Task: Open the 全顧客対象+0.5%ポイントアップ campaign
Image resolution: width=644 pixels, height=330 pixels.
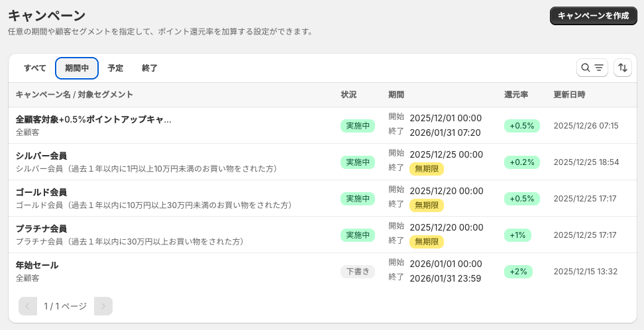Action: (x=93, y=120)
